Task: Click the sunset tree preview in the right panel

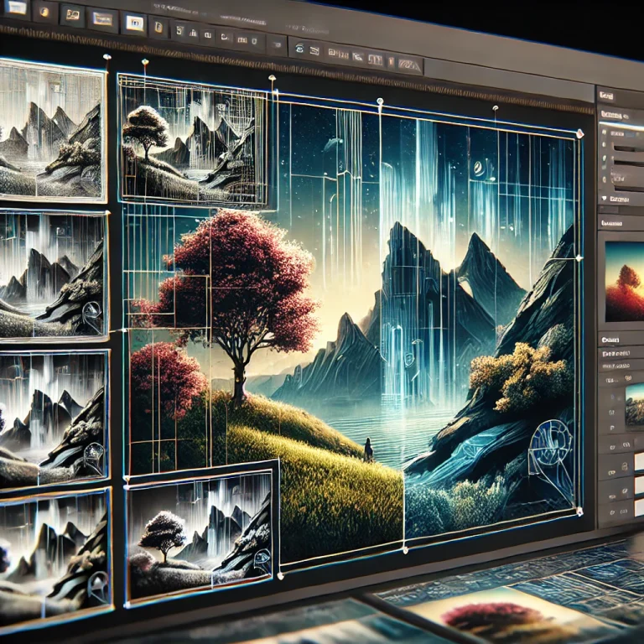Action: [624, 283]
